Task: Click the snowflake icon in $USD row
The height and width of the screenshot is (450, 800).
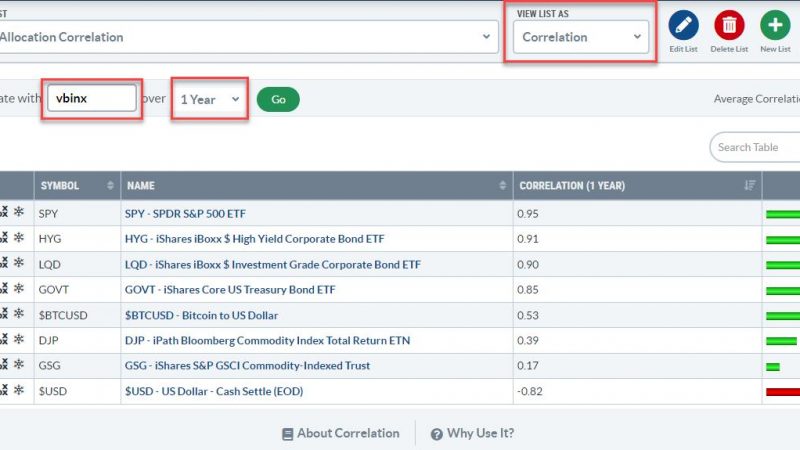Action: (x=19, y=390)
